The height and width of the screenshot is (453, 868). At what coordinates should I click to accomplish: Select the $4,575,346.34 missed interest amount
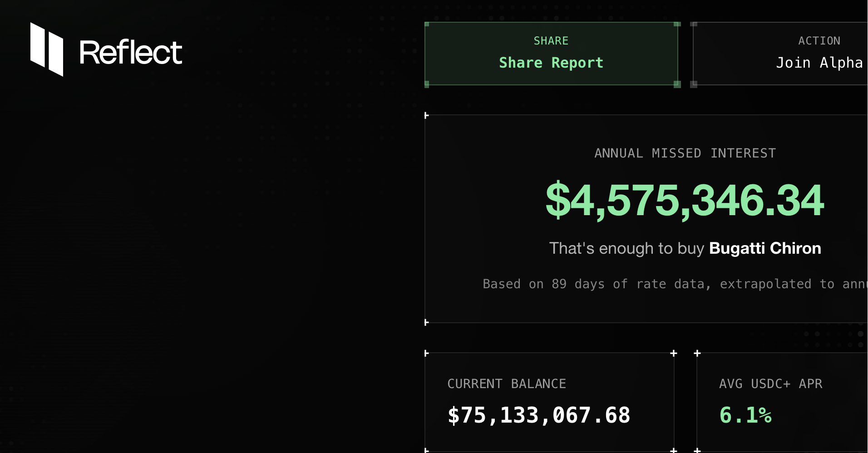[685, 200]
